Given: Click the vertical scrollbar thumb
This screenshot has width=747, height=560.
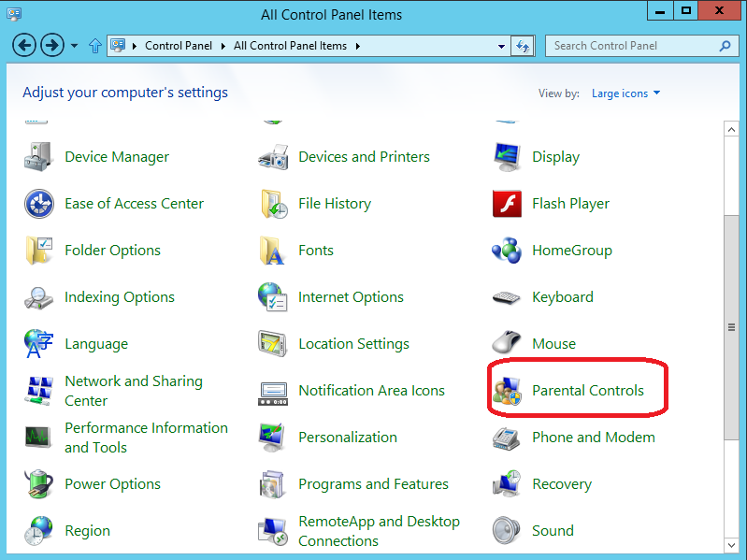Looking at the screenshot, I should (x=731, y=327).
